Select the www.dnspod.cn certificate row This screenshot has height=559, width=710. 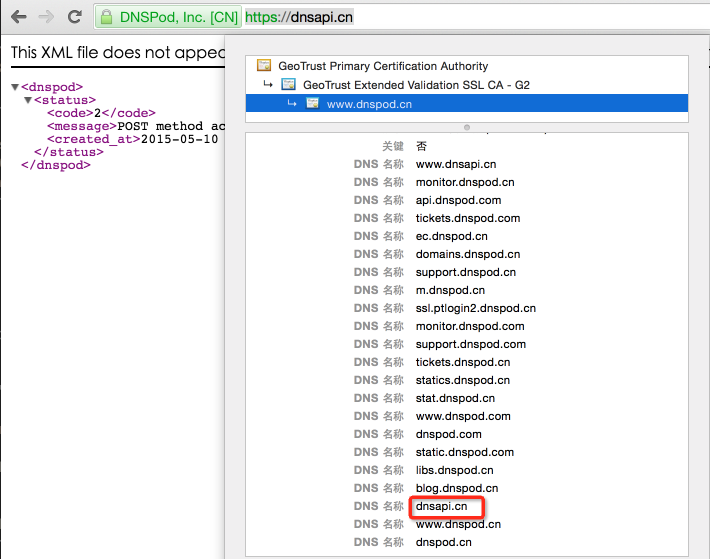coord(467,104)
